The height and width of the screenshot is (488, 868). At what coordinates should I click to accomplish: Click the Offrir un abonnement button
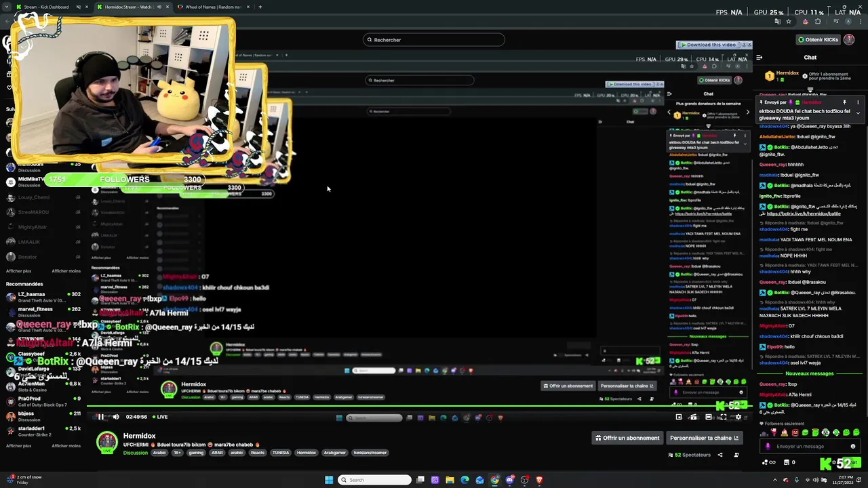tap(627, 438)
